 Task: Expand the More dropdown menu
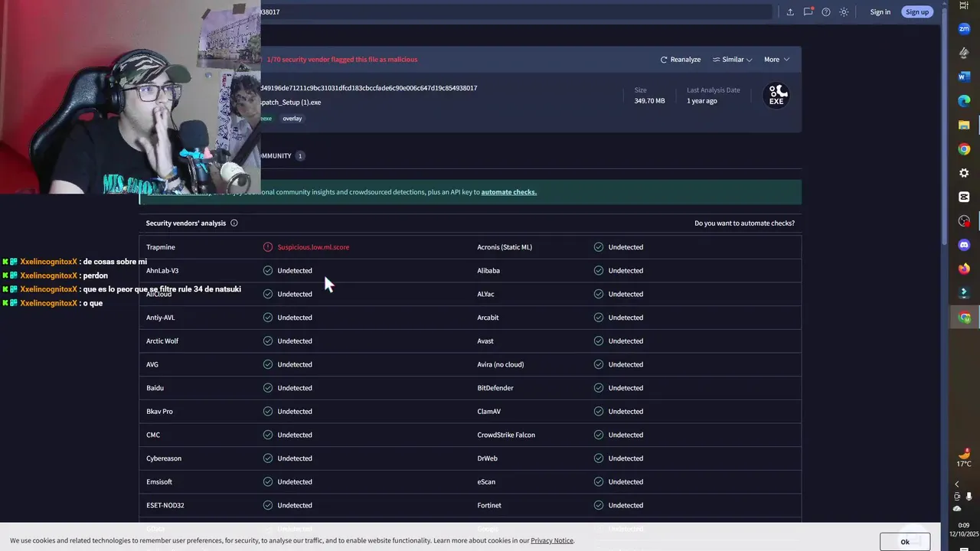point(776,60)
